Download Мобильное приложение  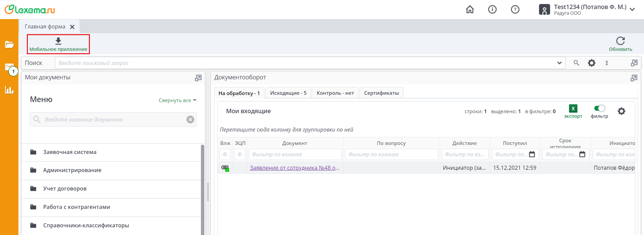click(58, 44)
